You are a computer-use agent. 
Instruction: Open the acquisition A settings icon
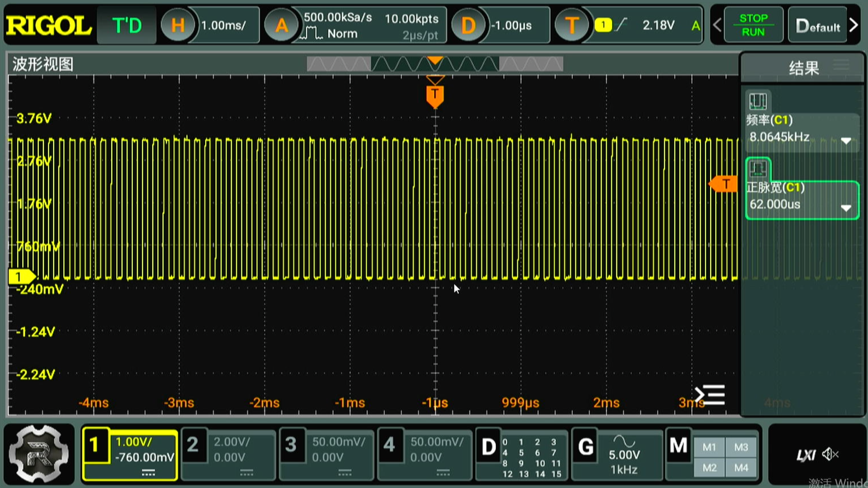coord(281,25)
